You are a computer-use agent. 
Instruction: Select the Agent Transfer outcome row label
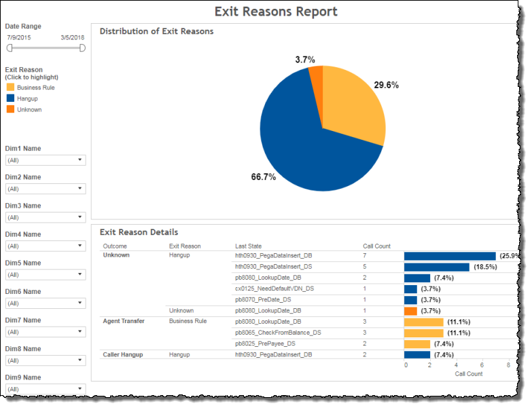123,321
